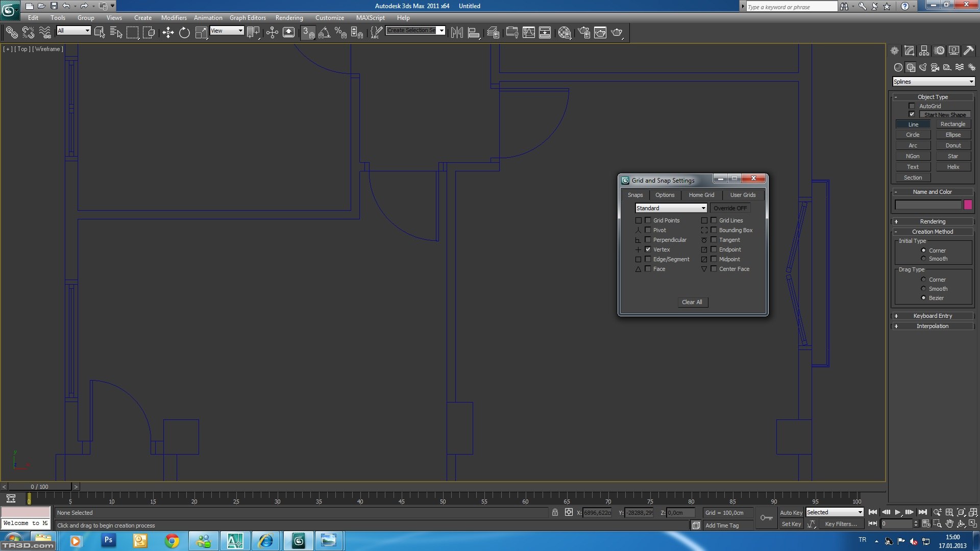Viewport: 980px width, 551px height.
Task: Open the Splines category dropdown
Action: (x=933, y=82)
